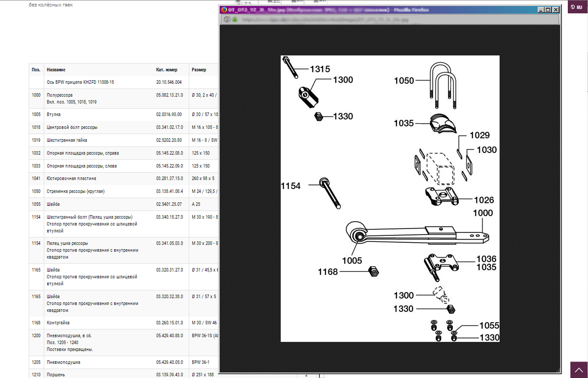Click the globe icon beside RU
This screenshot has height=378, width=588.
pos(573,7)
